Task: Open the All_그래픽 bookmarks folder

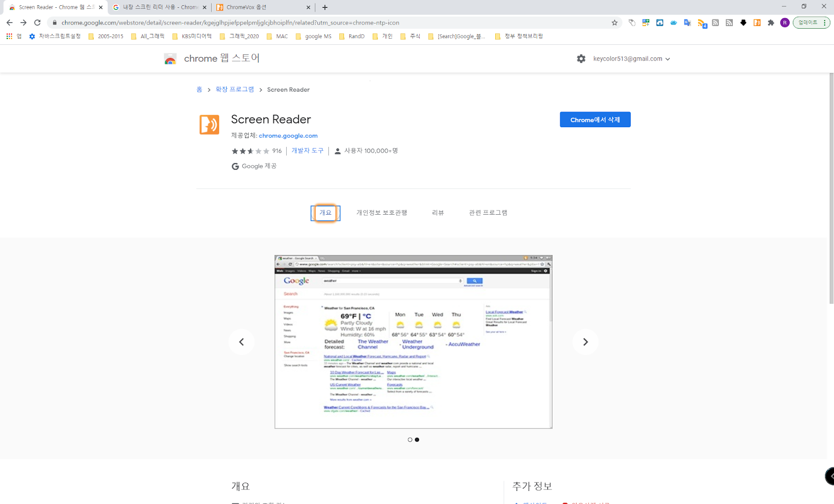Action: click(148, 36)
